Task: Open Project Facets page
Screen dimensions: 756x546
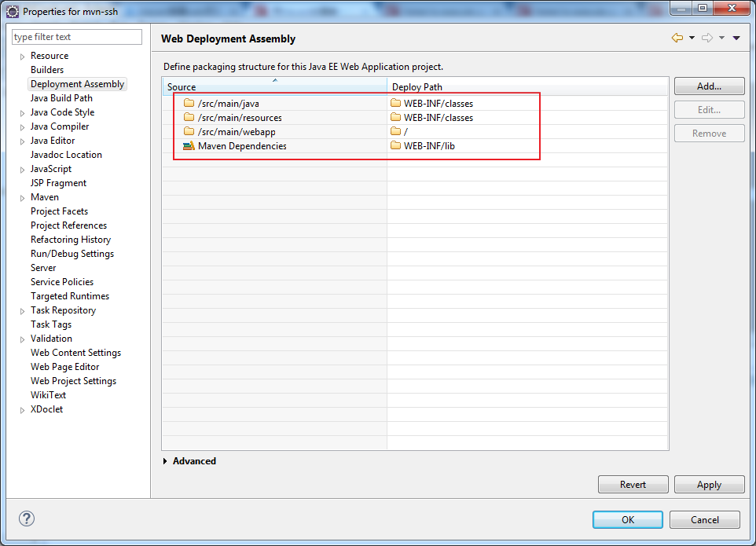Action: tap(59, 211)
